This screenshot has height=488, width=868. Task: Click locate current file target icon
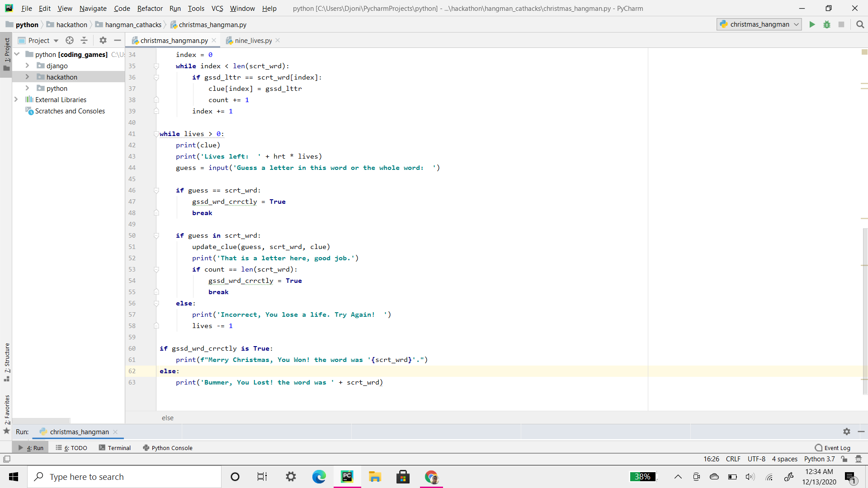pyautogui.click(x=70, y=40)
